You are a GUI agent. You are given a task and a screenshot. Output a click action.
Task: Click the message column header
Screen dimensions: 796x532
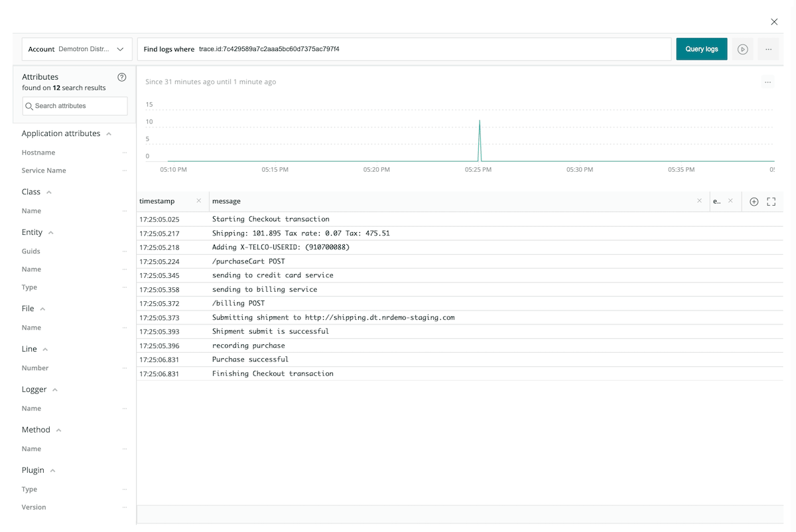pyautogui.click(x=226, y=201)
